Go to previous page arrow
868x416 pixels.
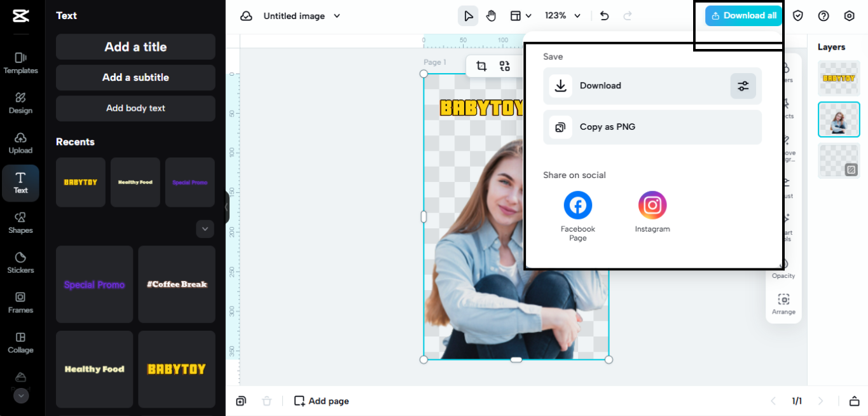click(773, 401)
